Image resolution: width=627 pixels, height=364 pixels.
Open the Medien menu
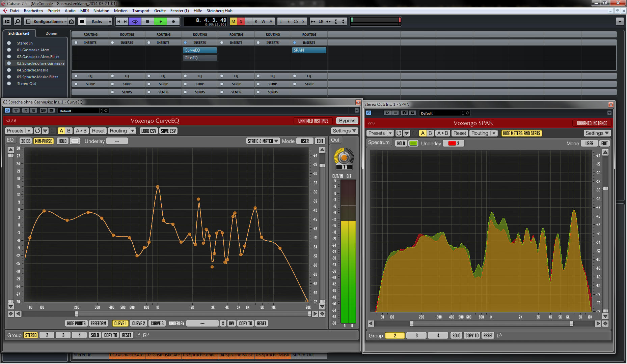coord(120,11)
